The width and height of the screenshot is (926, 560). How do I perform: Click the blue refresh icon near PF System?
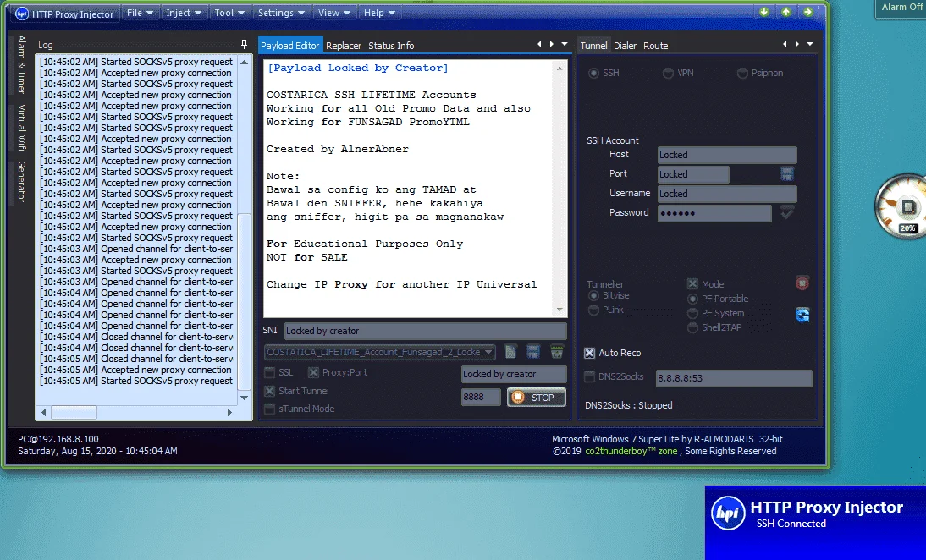click(x=802, y=315)
